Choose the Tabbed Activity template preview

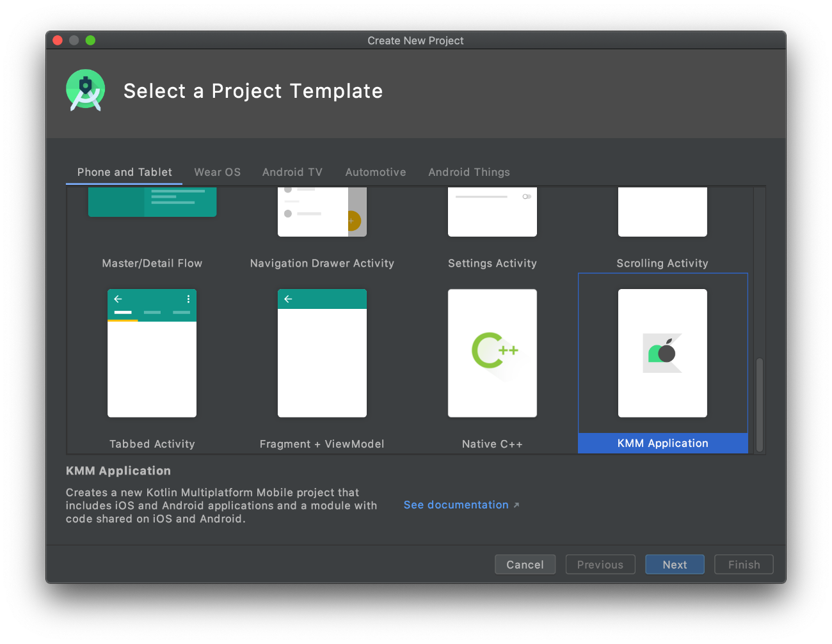(x=152, y=353)
